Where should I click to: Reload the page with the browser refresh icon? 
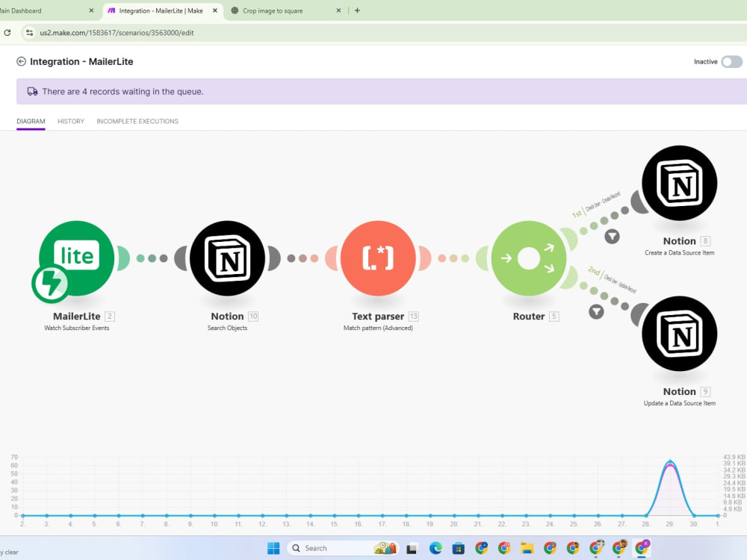[x=7, y=33]
